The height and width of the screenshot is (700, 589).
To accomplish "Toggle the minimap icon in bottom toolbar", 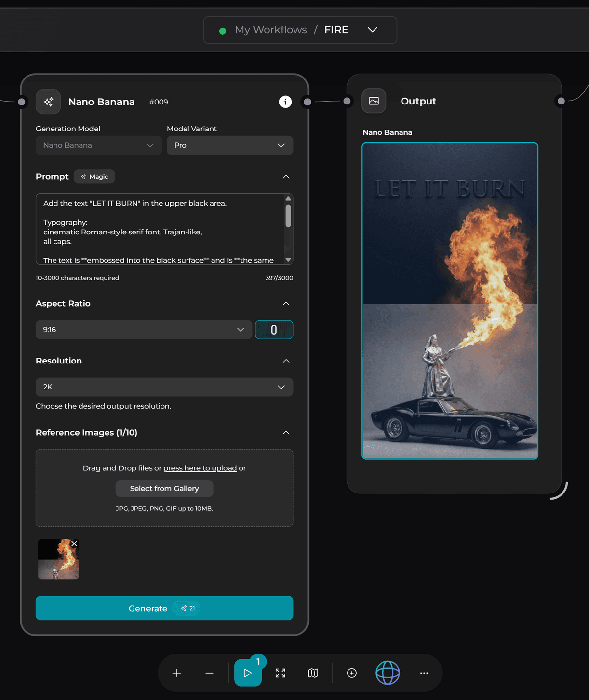I will pos(313,673).
